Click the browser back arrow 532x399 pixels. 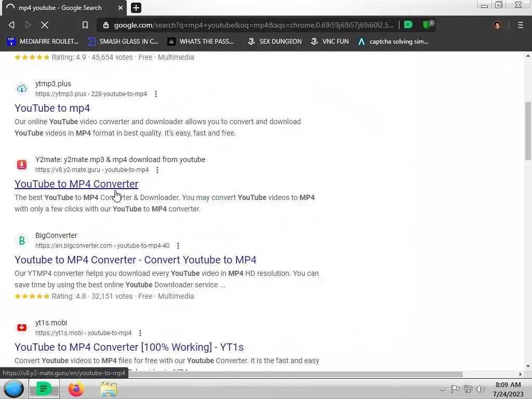click(11, 25)
